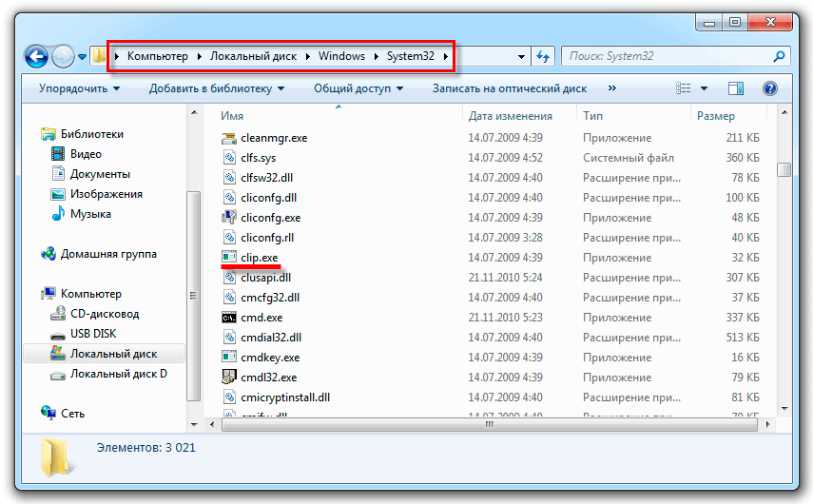Click Windows segment in address path
The image size is (813, 504).
tap(341, 56)
